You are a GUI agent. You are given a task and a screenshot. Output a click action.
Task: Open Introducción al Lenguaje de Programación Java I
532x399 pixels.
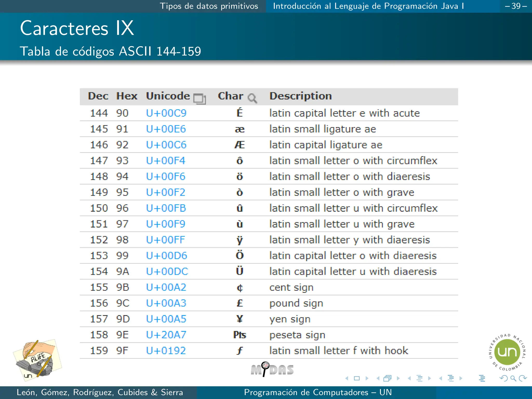368,6
